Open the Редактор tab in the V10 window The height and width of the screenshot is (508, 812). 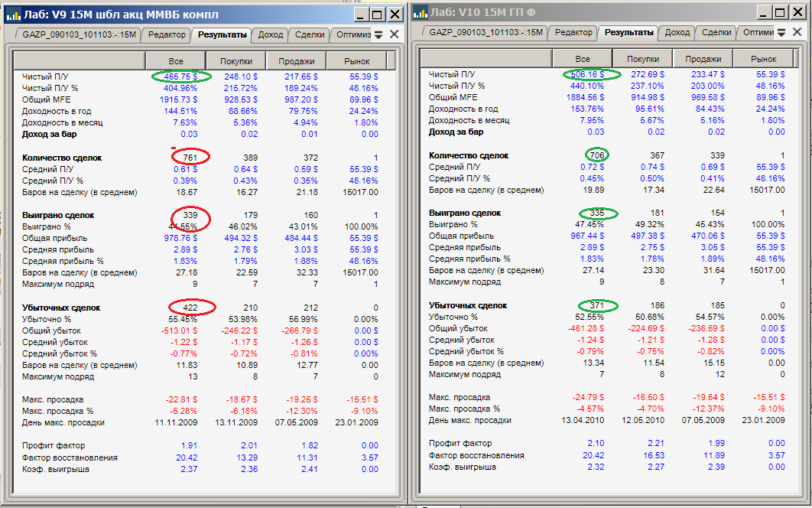coord(573,32)
